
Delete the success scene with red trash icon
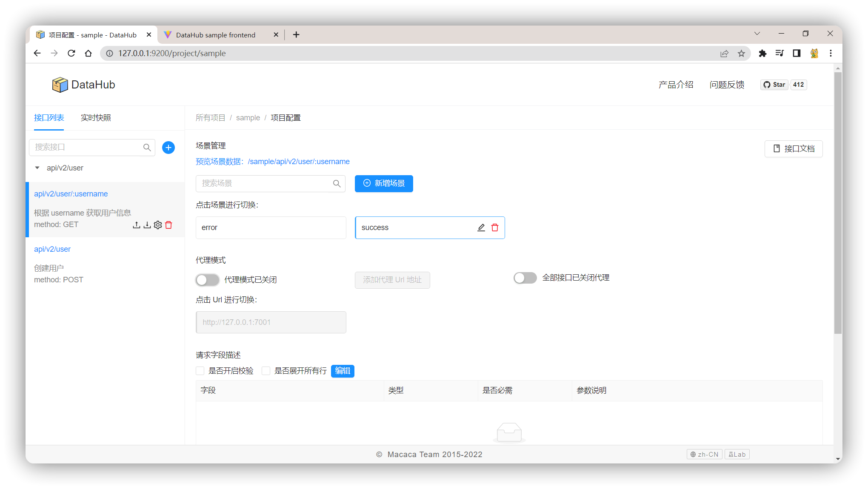(495, 227)
